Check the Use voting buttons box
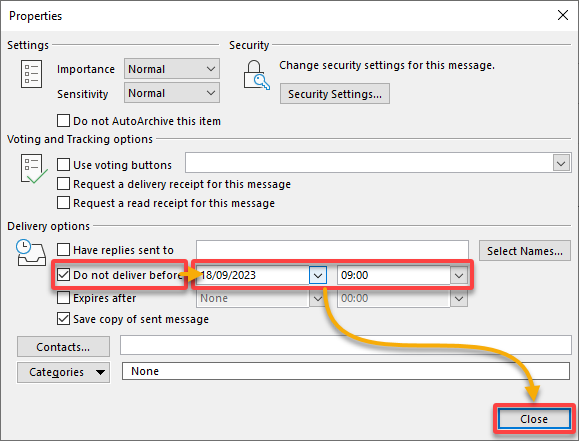Image resolution: width=579 pixels, height=441 pixels. [x=63, y=164]
